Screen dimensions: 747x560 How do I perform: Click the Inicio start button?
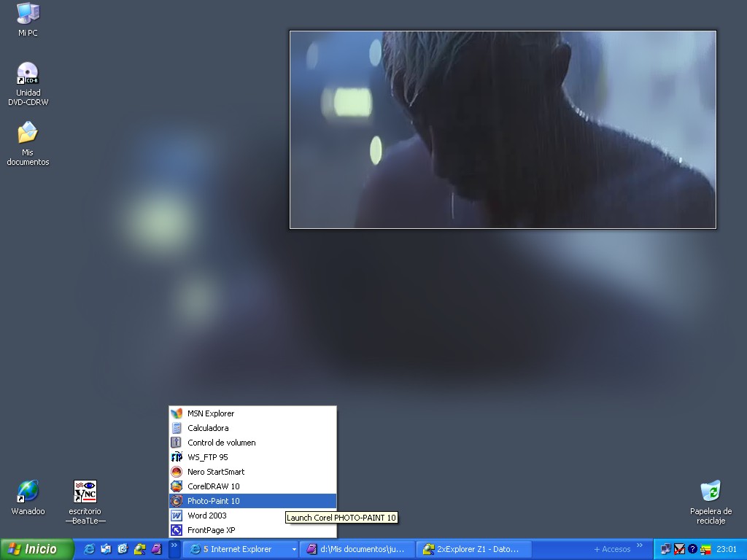tap(36, 549)
